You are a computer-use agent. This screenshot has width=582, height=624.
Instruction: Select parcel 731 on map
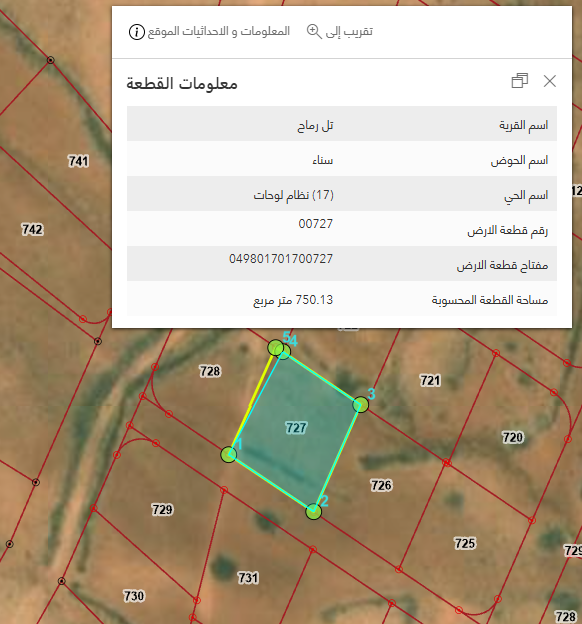248,578
